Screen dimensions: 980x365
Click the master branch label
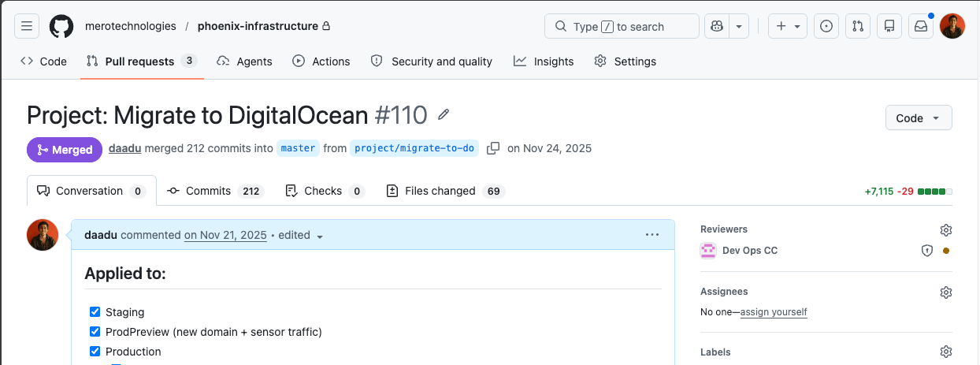coord(298,148)
